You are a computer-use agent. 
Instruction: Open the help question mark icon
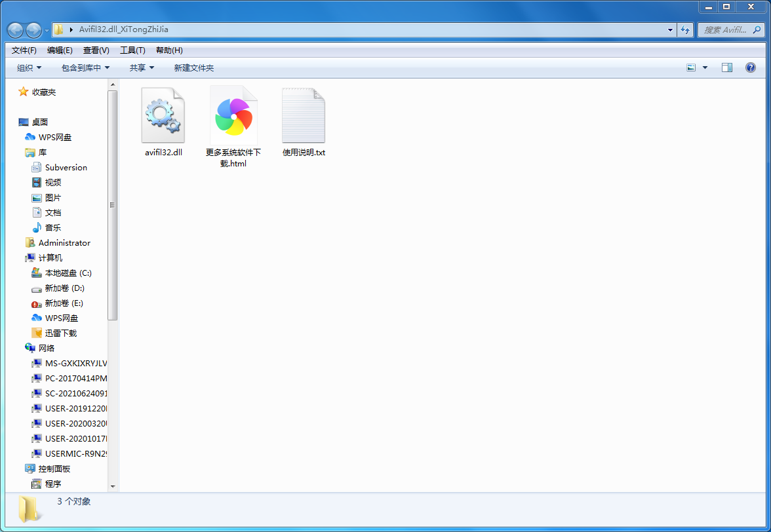point(750,67)
